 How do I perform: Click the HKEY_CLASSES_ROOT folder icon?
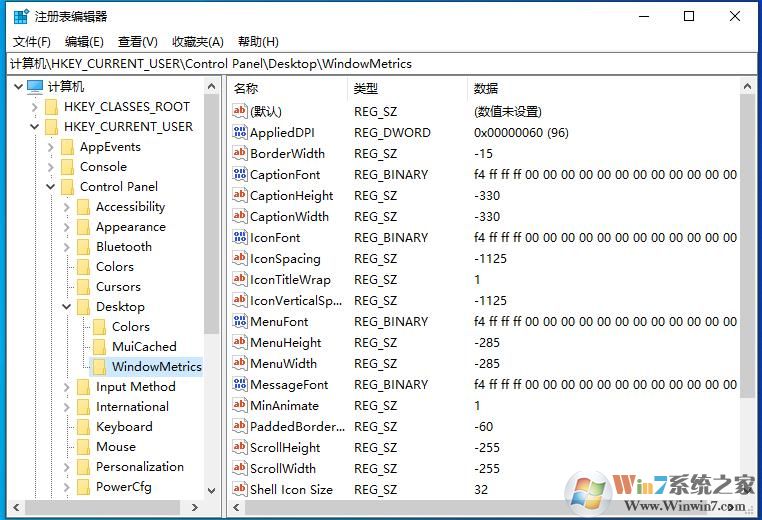click(x=51, y=107)
